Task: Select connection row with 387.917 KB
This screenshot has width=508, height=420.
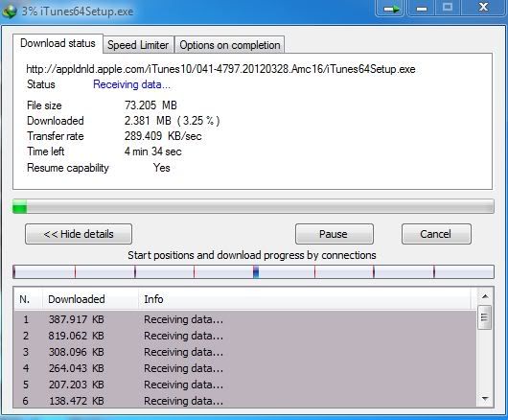Action: pyautogui.click(x=245, y=319)
